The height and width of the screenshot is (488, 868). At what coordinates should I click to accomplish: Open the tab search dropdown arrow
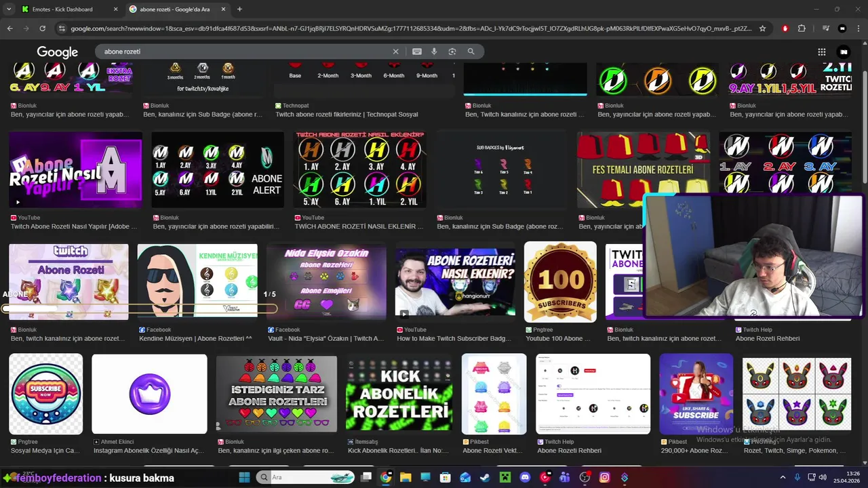pos(8,9)
